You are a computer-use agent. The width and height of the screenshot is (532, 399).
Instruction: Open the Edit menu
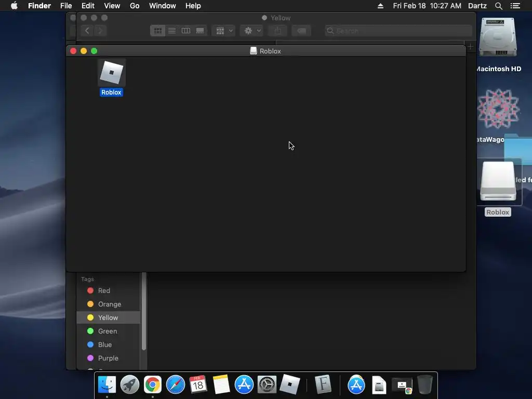click(88, 6)
